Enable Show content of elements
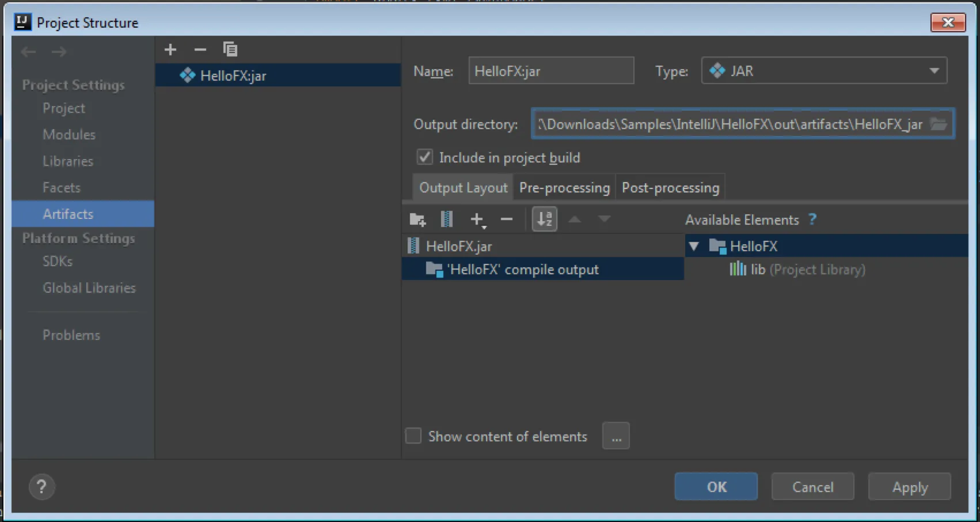 pyautogui.click(x=413, y=436)
